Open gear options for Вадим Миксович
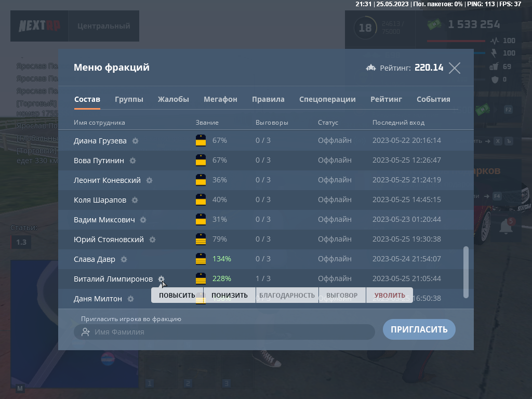This screenshot has height=399, width=532. pos(143,220)
